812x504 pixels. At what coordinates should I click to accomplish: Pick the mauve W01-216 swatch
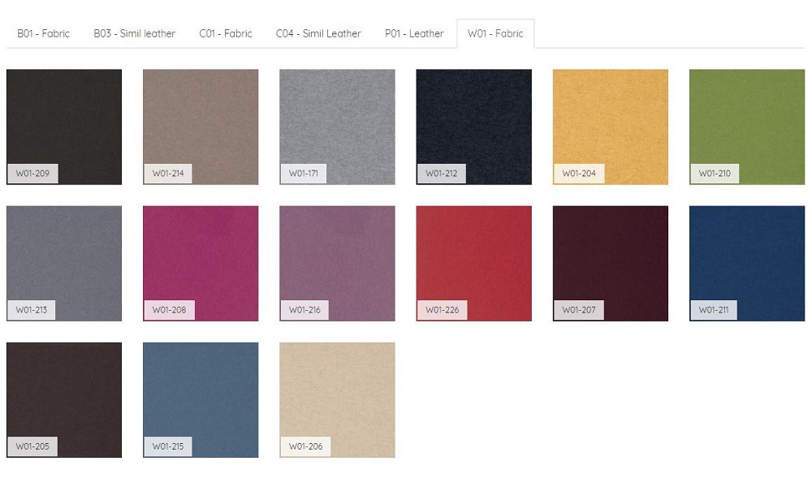(x=337, y=263)
